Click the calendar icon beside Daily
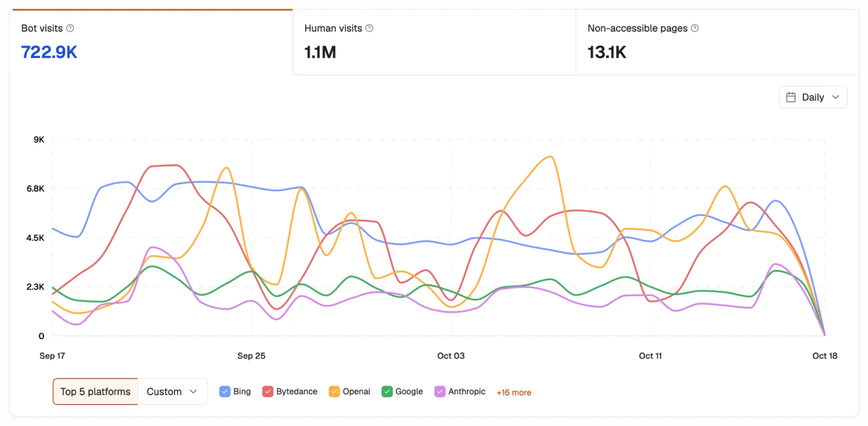The image size is (868, 426). (x=791, y=97)
